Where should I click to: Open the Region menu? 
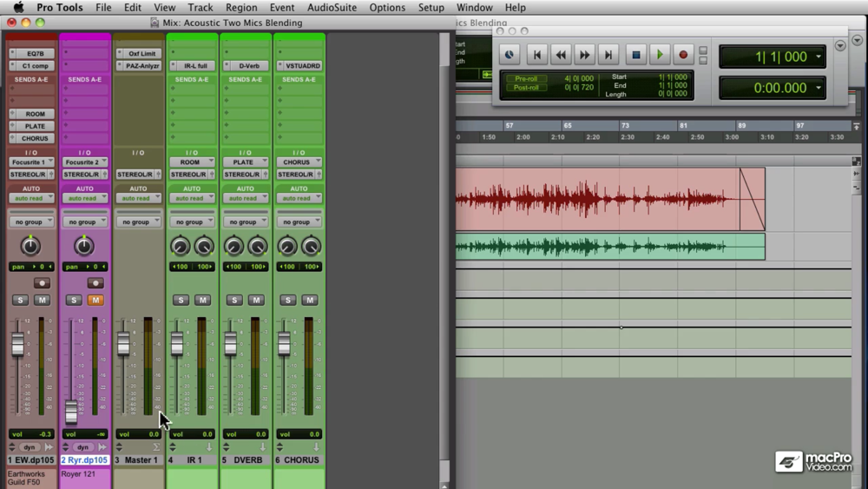[x=240, y=7]
